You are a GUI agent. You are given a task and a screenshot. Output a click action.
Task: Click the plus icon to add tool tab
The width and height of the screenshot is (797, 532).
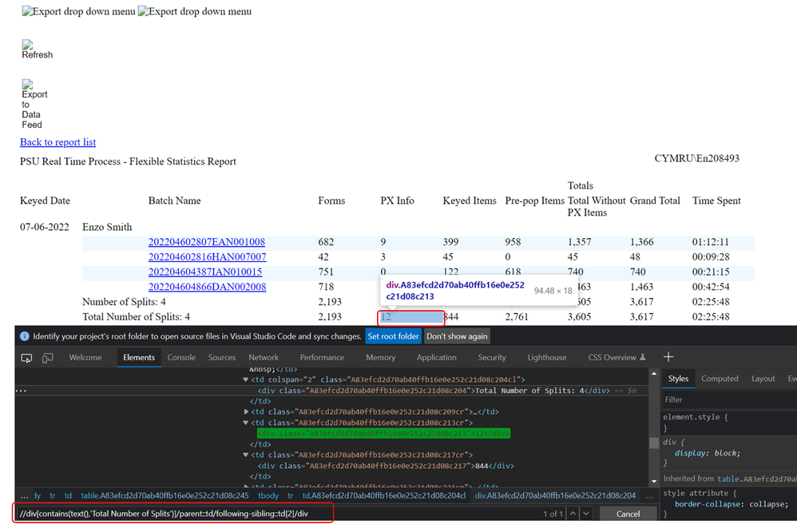click(x=669, y=357)
